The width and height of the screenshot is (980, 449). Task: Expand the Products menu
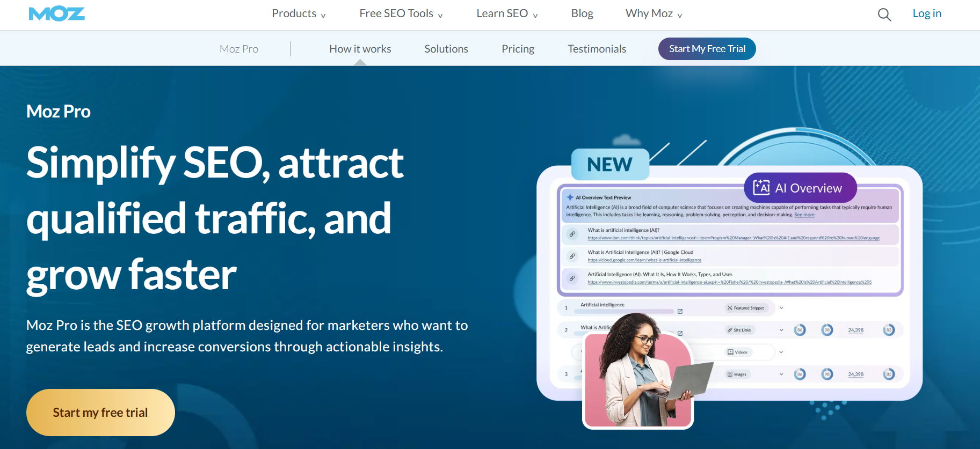pos(299,13)
